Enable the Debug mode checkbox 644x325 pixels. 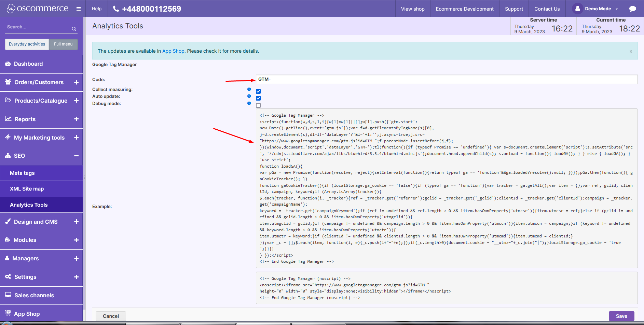[x=258, y=105]
